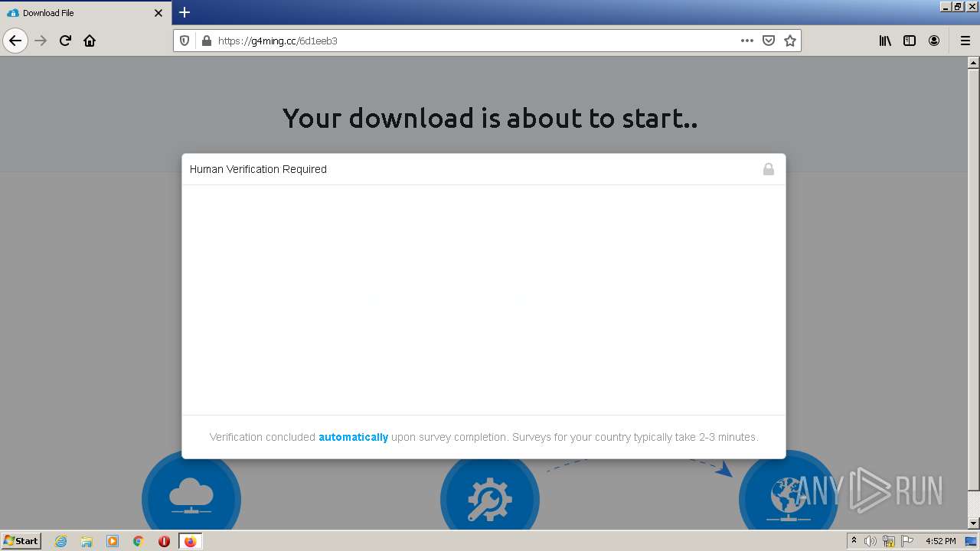Open Action Center flag icon
Viewport: 980px width, 551px height.
click(x=907, y=541)
